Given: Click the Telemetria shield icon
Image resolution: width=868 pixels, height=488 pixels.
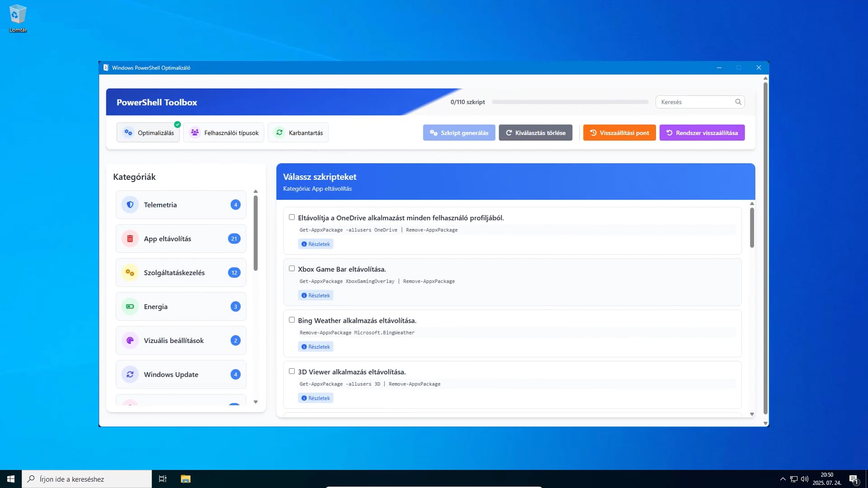Looking at the screenshot, I should click(x=130, y=205).
